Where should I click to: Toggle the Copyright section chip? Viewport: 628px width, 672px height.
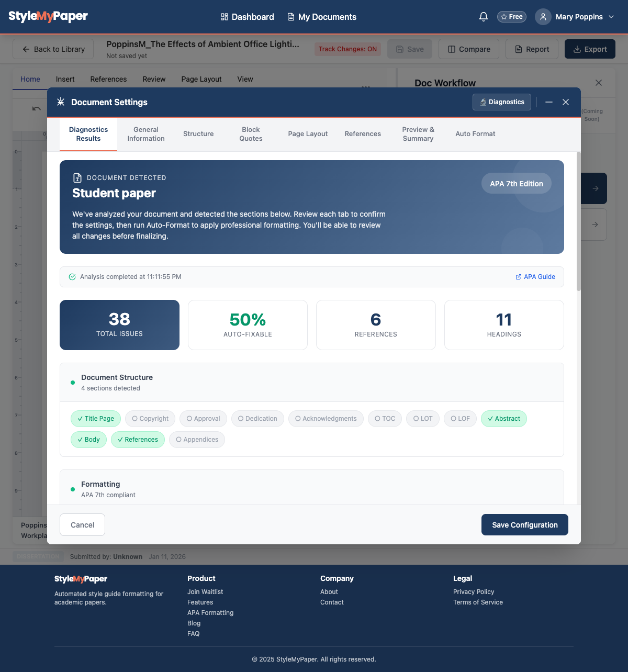click(150, 419)
